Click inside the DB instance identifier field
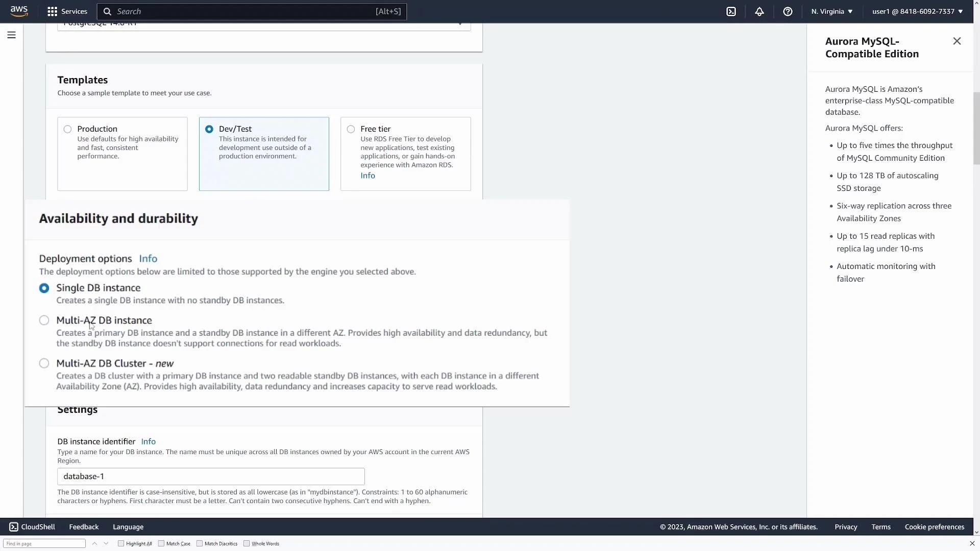Image resolution: width=980 pixels, height=551 pixels. click(x=211, y=476)
